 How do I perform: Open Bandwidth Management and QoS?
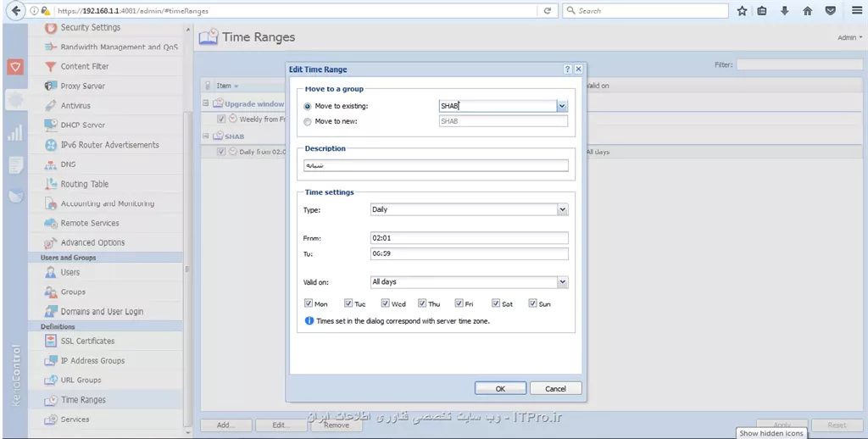tap(119, 47)
